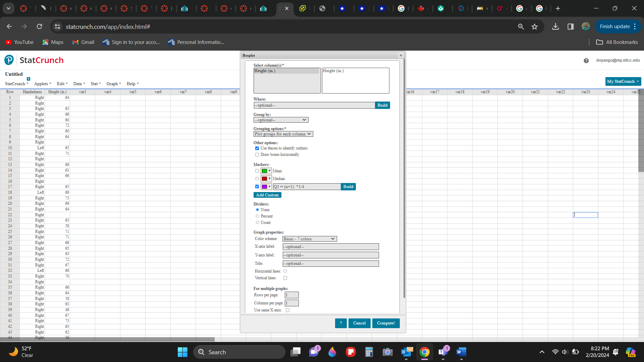This screenshot has height=362, width=644.
Task: Click the Pearson logo icon
Action: (9, 60)
